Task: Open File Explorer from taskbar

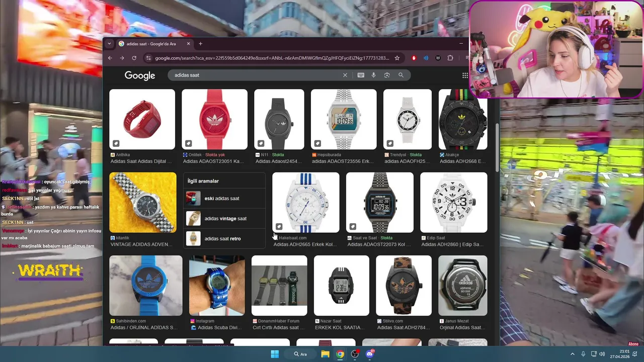Action: (x=326, y=354)
